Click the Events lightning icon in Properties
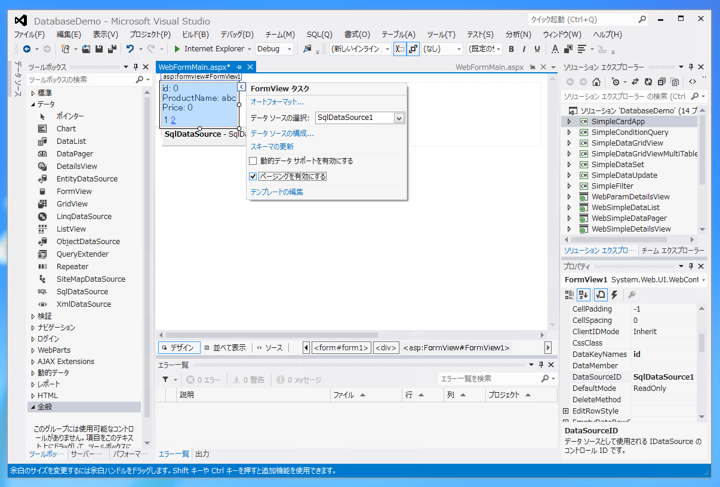Viewport: 720px width, 487px height. (614, 295)
